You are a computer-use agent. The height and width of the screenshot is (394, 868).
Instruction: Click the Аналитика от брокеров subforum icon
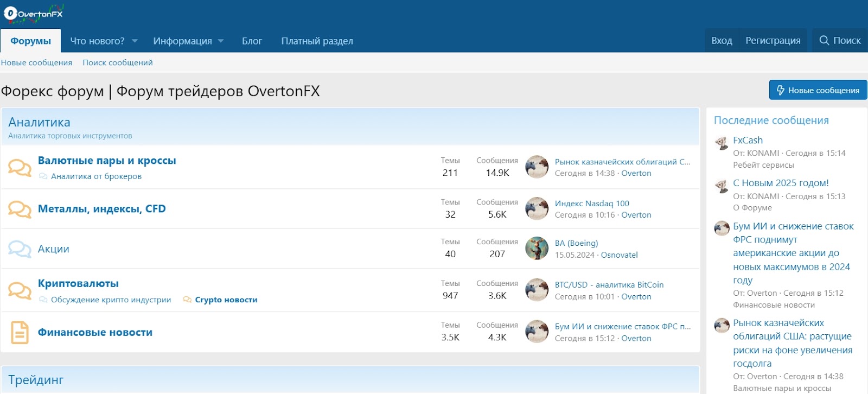point(43,176)
